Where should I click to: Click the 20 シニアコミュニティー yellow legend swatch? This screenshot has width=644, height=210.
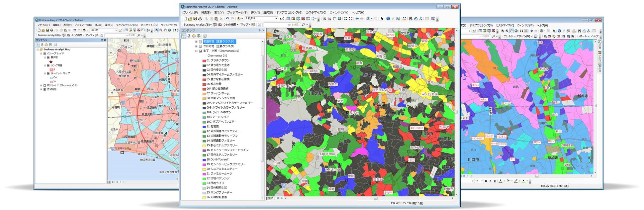pos(204,169)
